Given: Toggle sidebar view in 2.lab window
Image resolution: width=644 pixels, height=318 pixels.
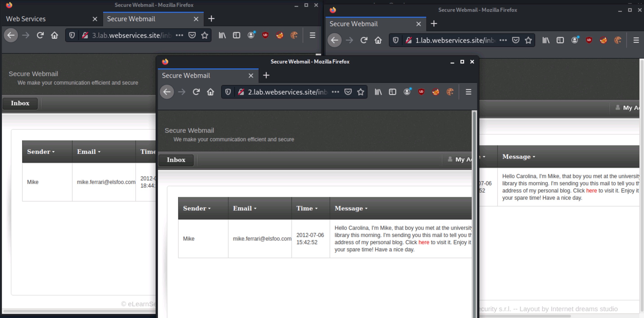Looking at the screenshot, I should point(393,92).
